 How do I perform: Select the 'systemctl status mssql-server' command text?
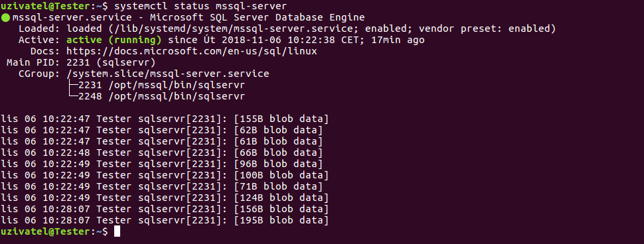click(x=201, y=6)
